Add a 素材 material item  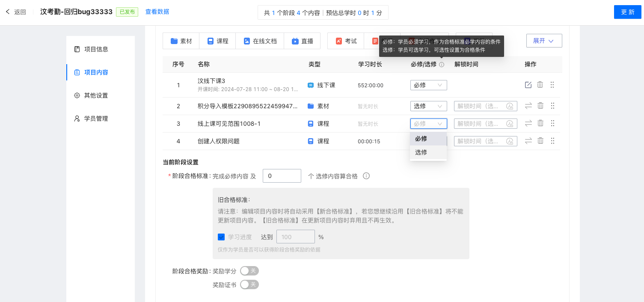pos(181,41)
